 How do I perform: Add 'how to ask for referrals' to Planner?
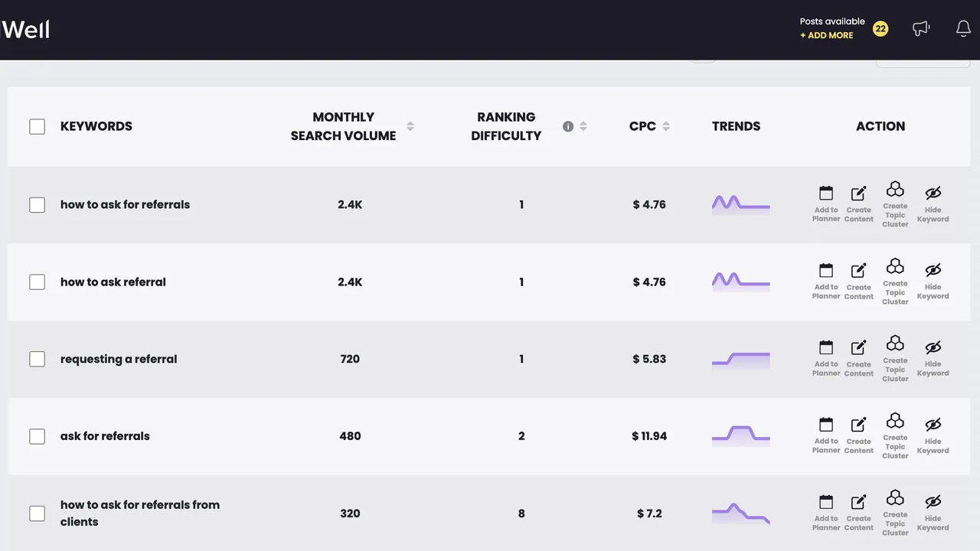tap(825, 204)
